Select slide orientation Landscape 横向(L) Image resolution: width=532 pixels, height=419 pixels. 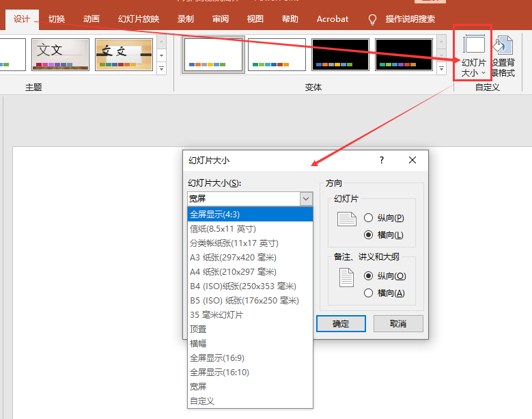tap(369, 235)
